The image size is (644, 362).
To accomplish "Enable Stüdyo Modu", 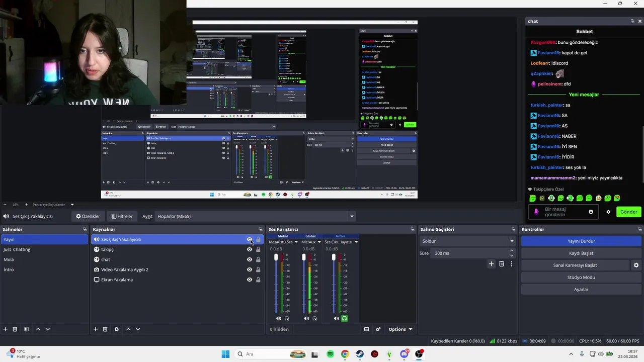I will (x=581, y=277).
